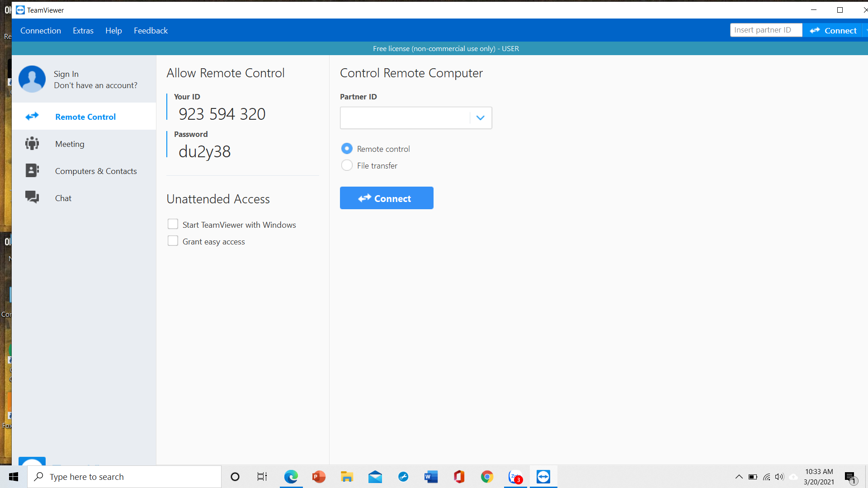Open Windows Start menu
The image size is (868, 488).
click(14, 477)
